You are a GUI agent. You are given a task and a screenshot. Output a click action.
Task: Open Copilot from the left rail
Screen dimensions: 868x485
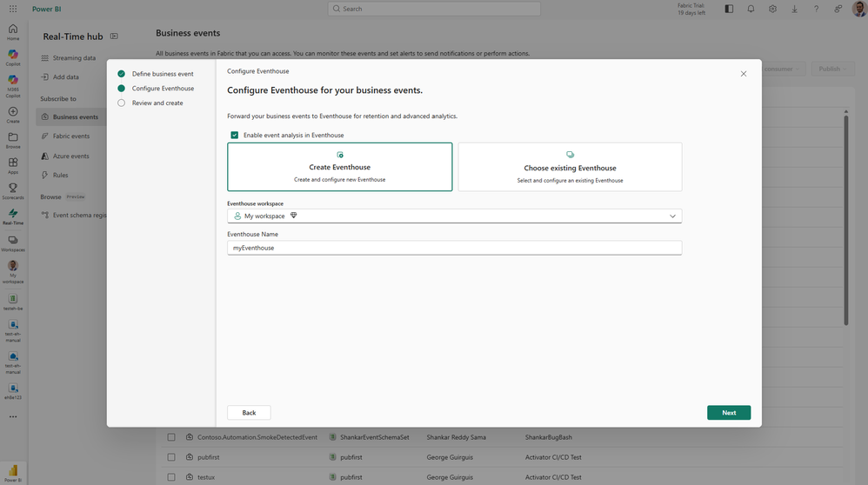point(13,57)
